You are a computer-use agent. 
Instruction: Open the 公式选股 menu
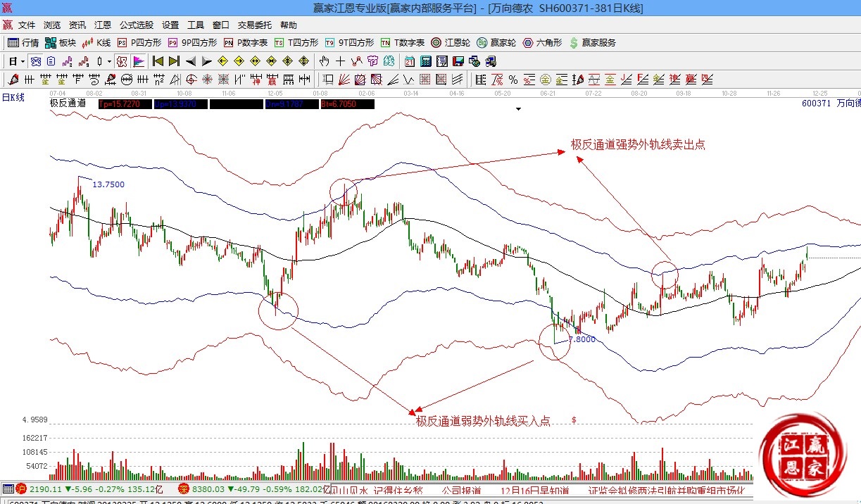pyautogui.click(x=136, y=25)
